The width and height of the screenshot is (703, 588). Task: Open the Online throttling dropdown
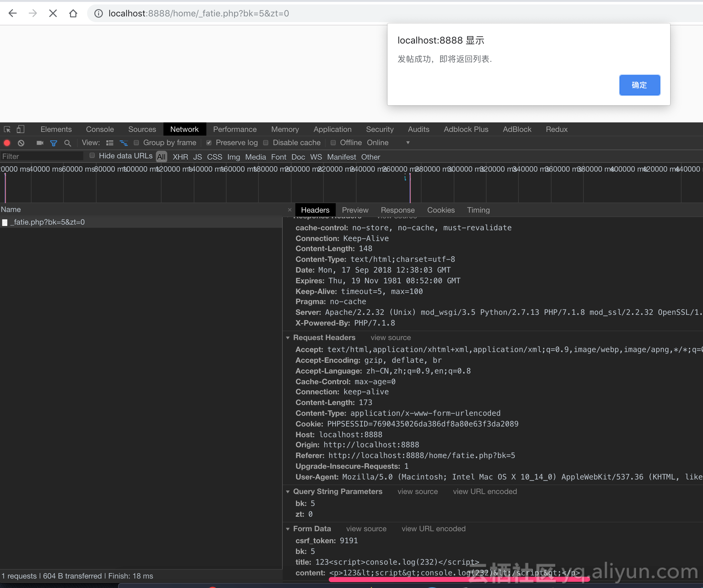click(388, 143)
